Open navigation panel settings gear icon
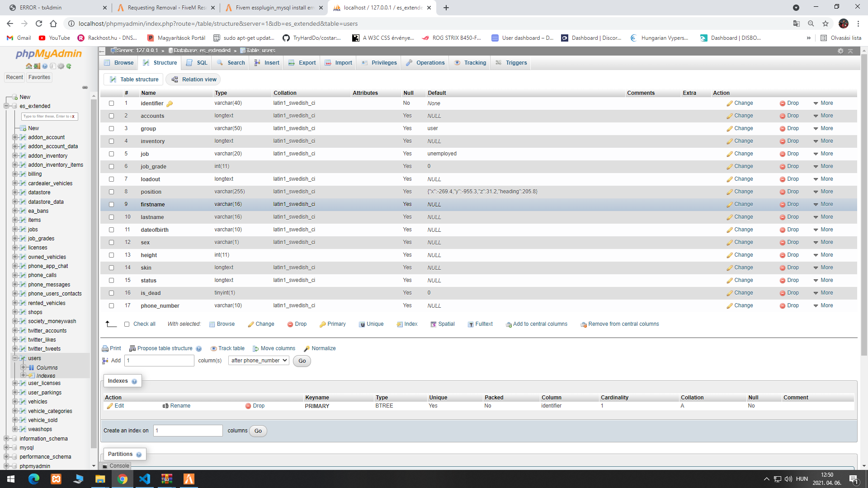Screen dimensions: 868x488 point(61,66)
